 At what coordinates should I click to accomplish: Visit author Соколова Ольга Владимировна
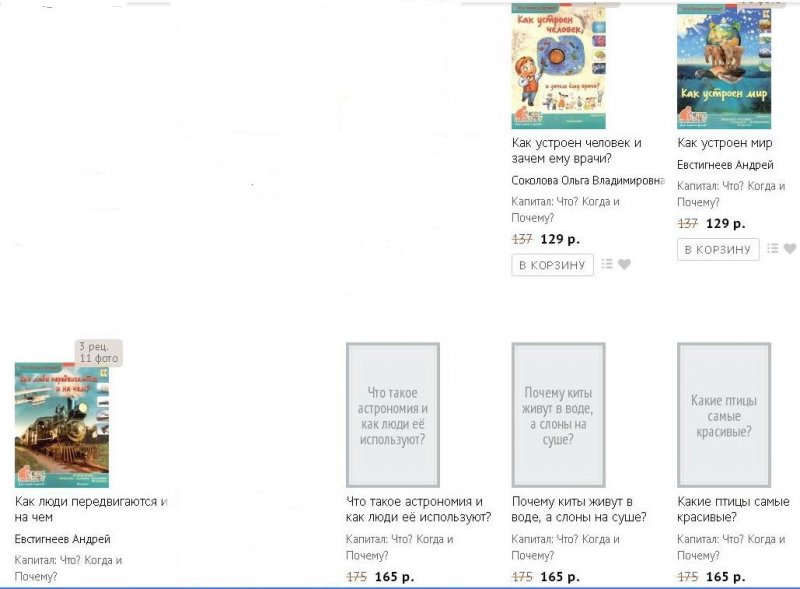[588, 180]
